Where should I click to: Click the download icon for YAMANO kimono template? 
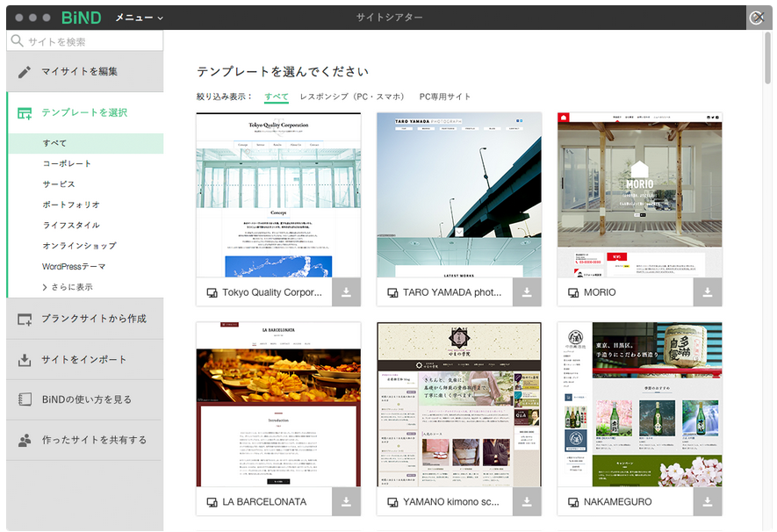[527, 502]
